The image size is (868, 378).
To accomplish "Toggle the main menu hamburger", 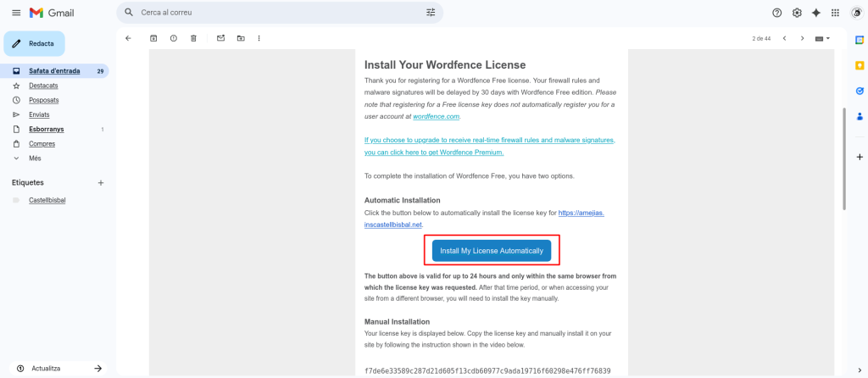I will [x=15, y=13].
